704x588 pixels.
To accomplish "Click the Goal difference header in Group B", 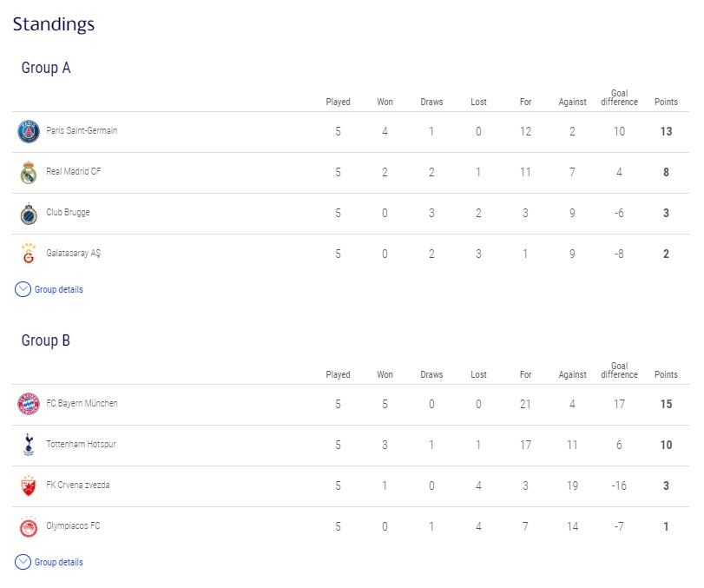I will tap(619, 370).
